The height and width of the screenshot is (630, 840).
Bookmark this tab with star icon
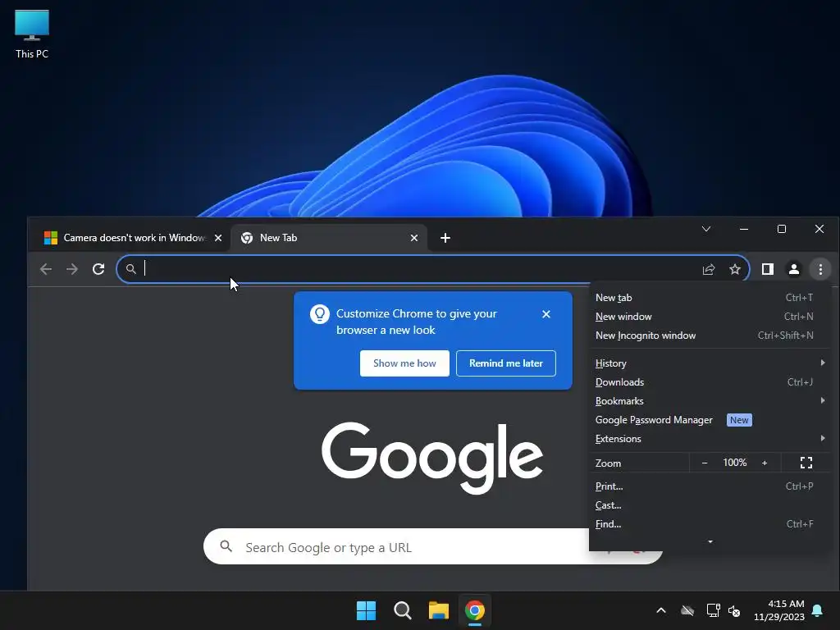pos(735,269)
